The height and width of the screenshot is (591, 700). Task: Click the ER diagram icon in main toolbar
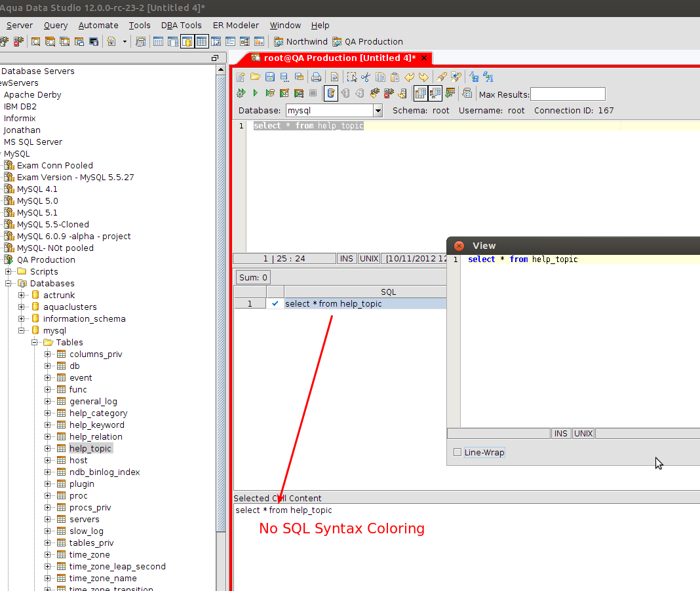pyautogui.click(x=244, y=41)
